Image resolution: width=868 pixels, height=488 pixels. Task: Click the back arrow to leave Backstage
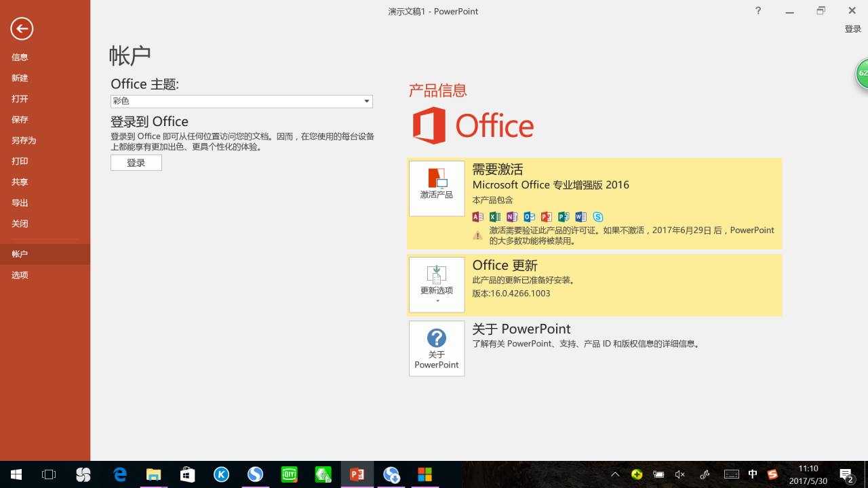(x=21, y=28)
